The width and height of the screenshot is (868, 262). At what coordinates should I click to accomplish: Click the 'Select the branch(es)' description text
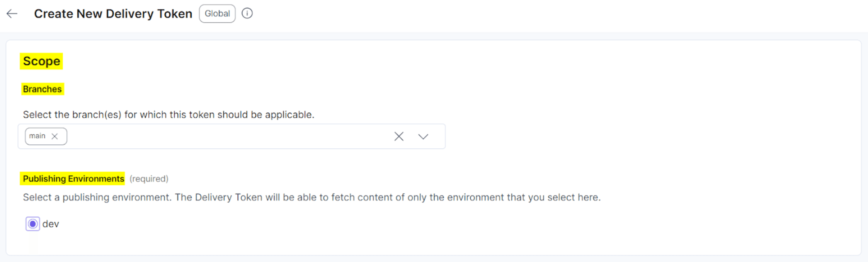point(168,115)
